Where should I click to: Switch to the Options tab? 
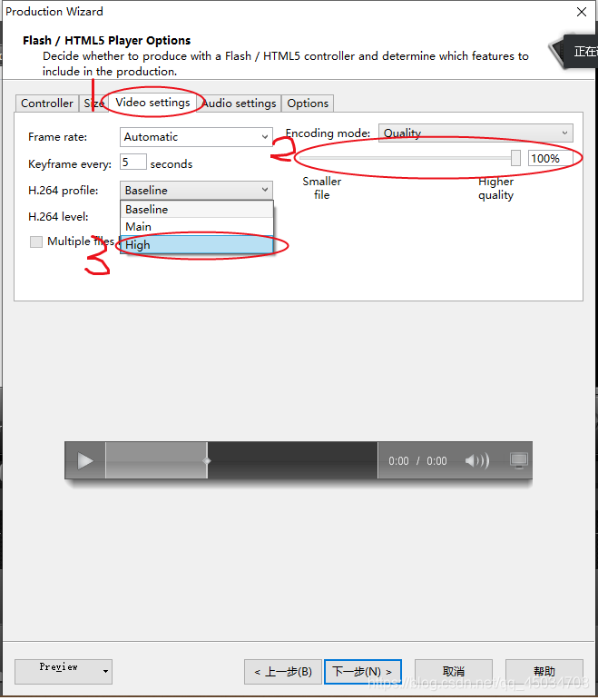308,104
